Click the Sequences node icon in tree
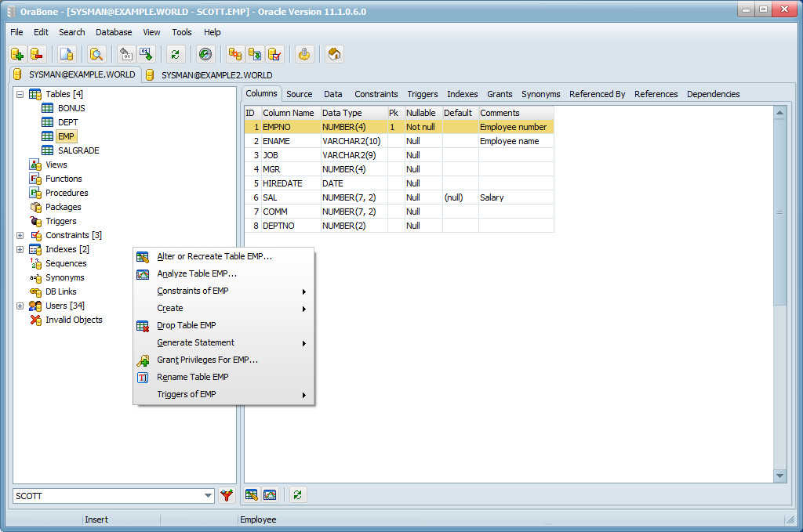 35,263
